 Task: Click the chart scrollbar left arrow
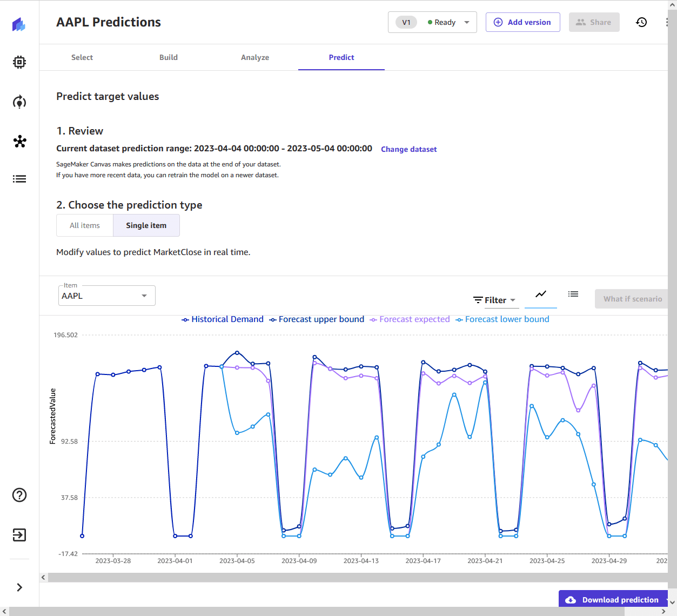pos(43,577)
